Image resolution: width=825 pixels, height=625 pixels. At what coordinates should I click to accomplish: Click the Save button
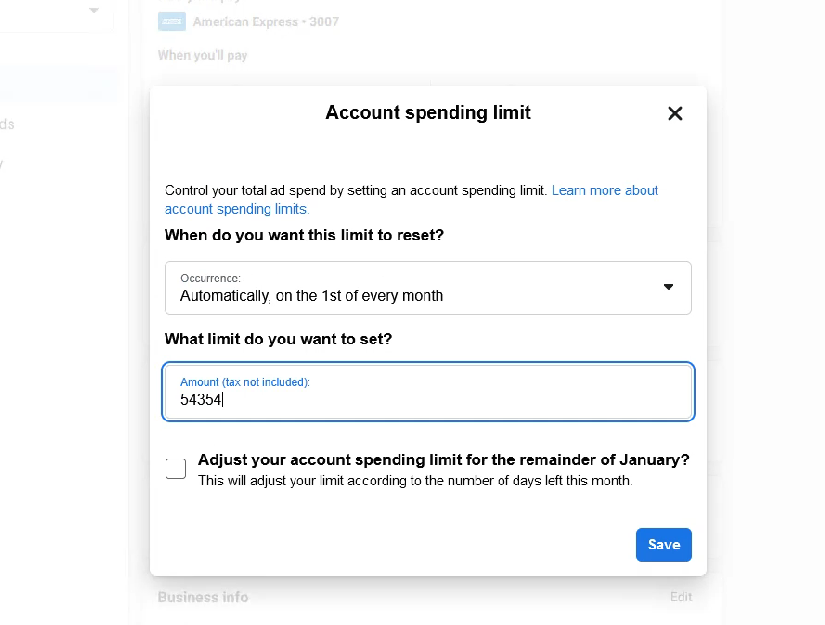663,545
